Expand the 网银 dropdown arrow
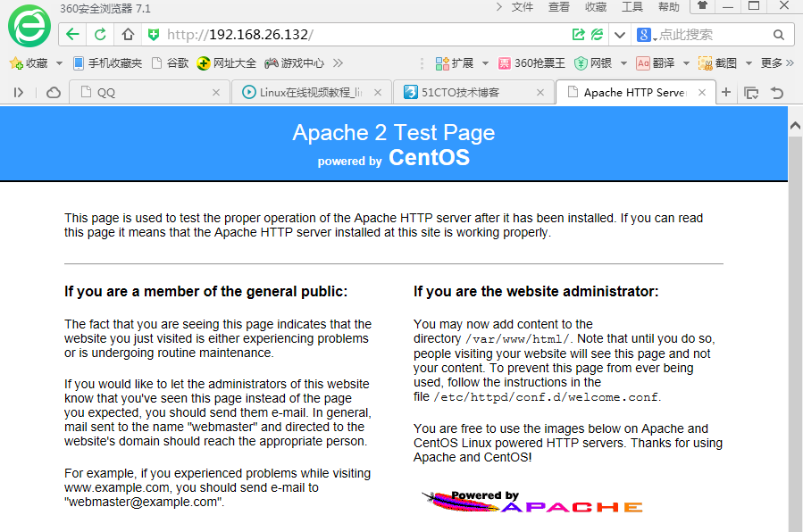Viewport: 803px width, 532px height. tap(623, 63)
